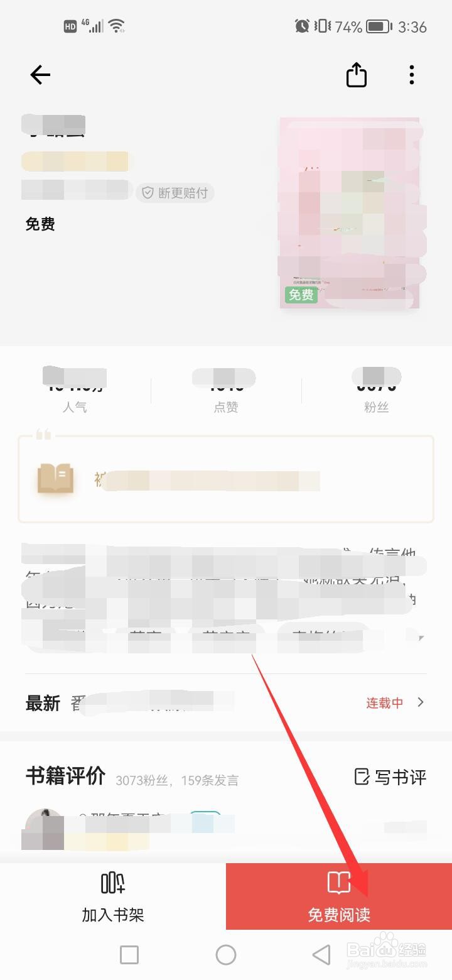Tap the bookshelf icon above 加入书架
The image size is (452, 980).
tap(113, 883)
